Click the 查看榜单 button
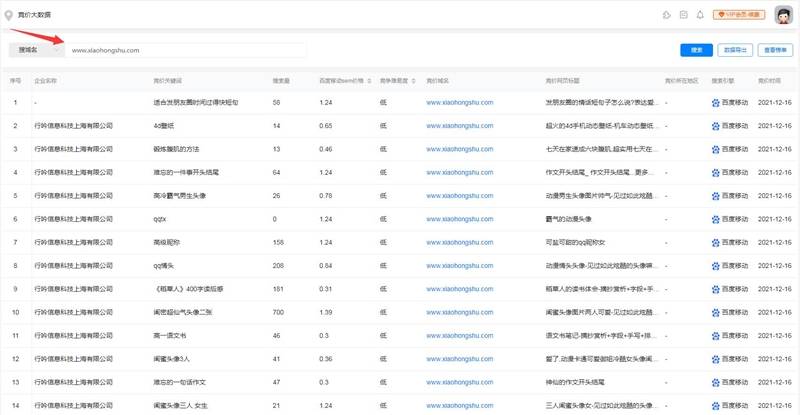 click(x=775, y=49)
